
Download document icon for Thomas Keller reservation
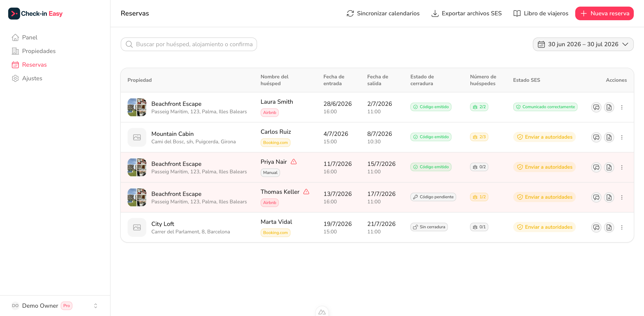(609, 197)
